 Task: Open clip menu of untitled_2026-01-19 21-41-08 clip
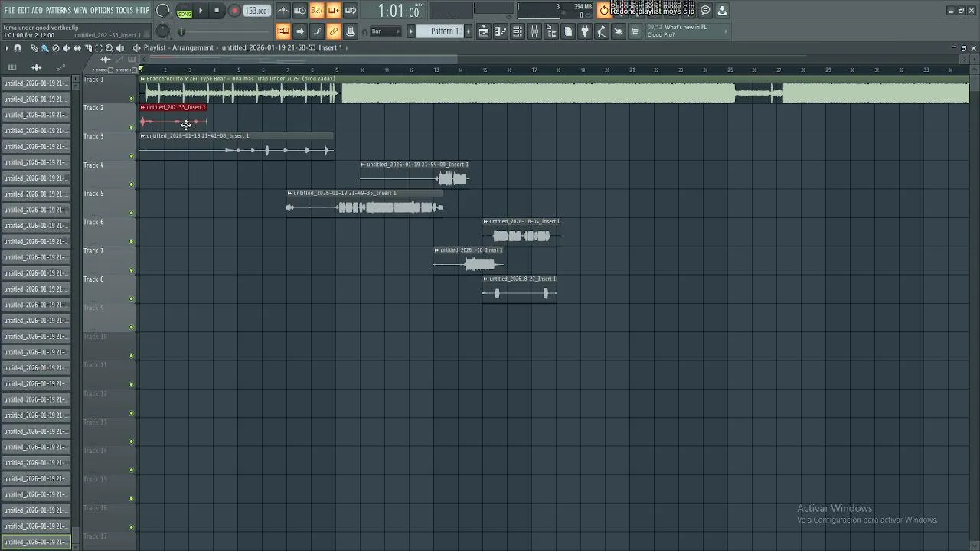click(143, 136)
